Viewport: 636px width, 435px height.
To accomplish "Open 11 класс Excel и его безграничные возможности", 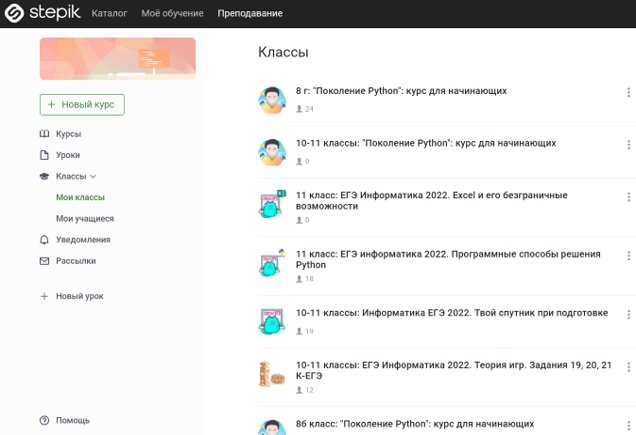I will click(432, 200).
